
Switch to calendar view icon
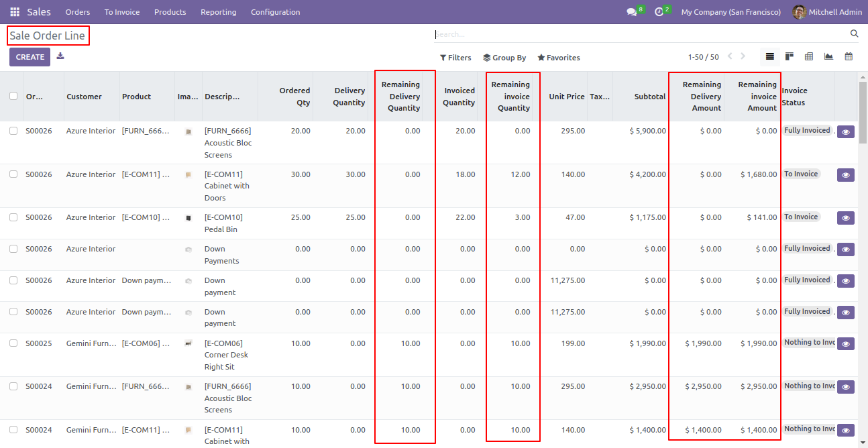[849, 57]
